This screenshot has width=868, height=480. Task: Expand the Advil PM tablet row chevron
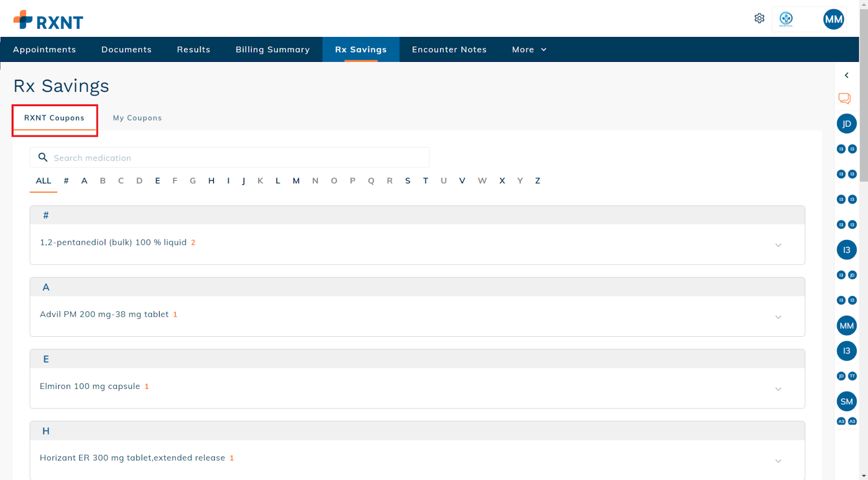(778, 317)
